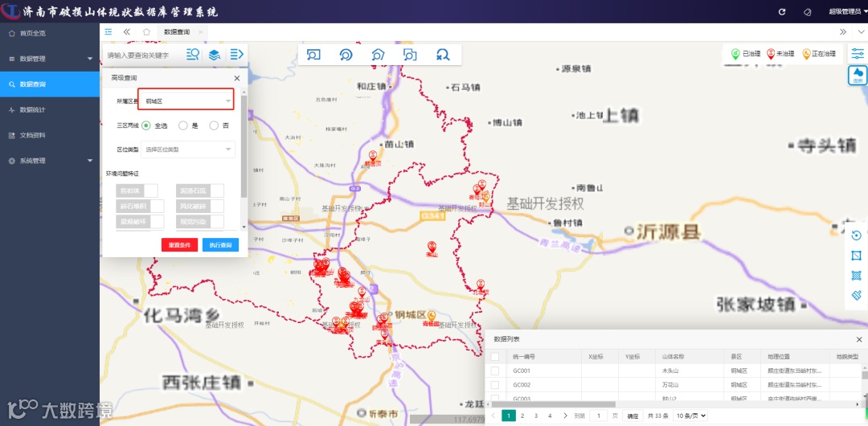Open the sliders settings icon on map
The image size is (868, 426).
(858, 54)
